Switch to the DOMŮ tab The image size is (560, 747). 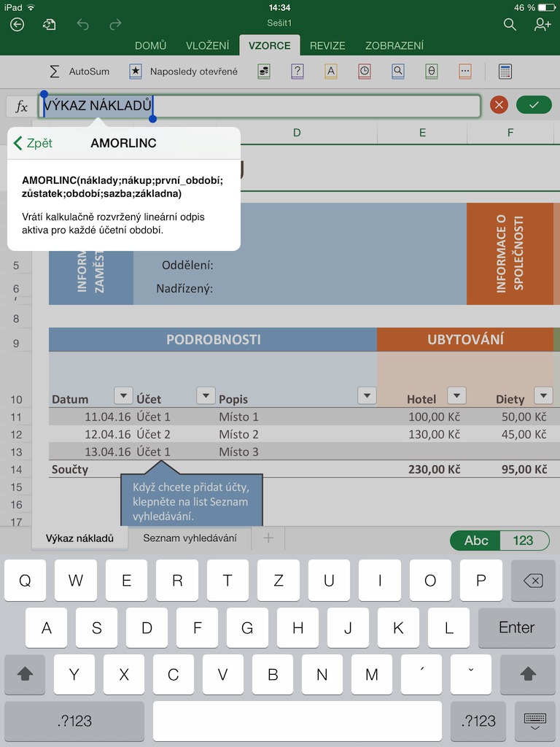pyautogui.click(x=150, y=46)
